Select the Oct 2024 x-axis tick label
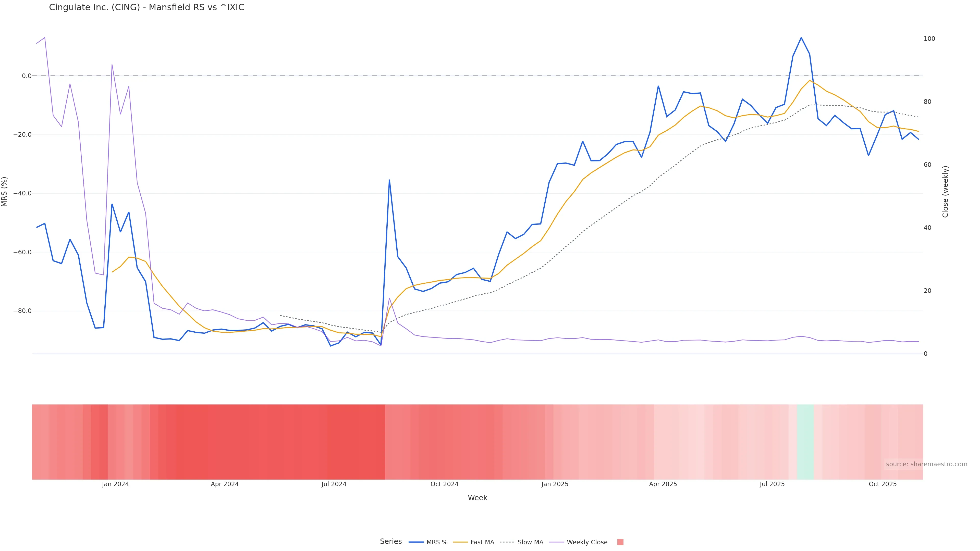The image size is (980, 551). click(444, 484)
